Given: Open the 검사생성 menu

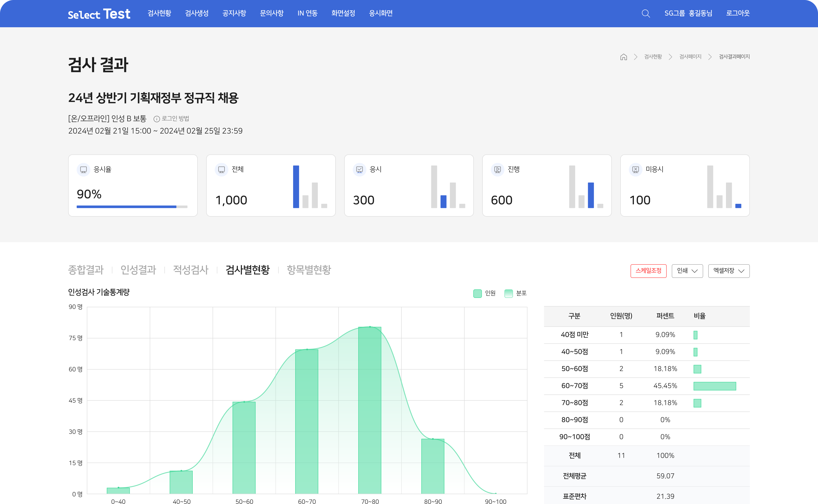Looking at the screenshot, I should (x=197, y=13).
